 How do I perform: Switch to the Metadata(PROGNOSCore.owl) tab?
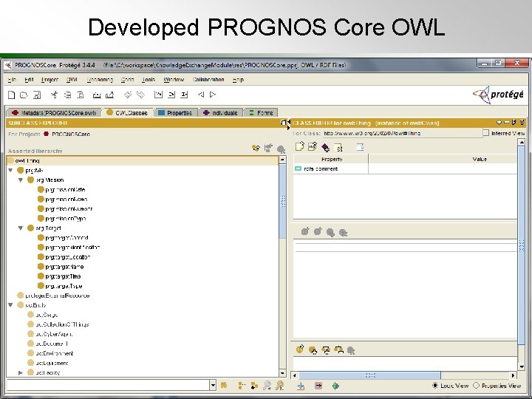[x=54, y=112]
